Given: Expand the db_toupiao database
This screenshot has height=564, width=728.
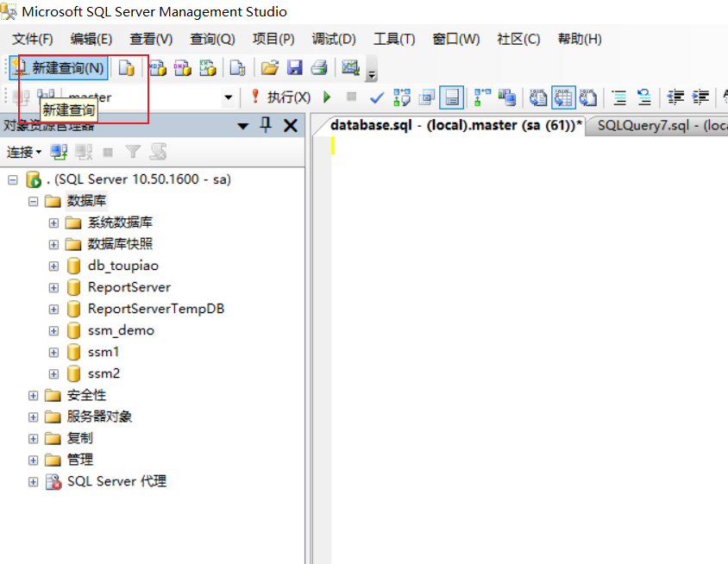Looking at the screenshot, I should 53,266.
